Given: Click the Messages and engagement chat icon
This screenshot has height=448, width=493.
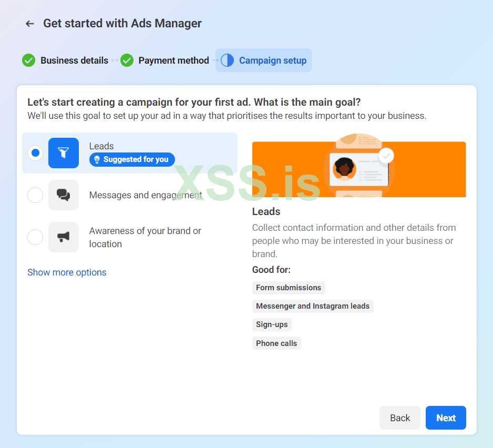Looking at the screenshot, I should [x=64, y=195].
